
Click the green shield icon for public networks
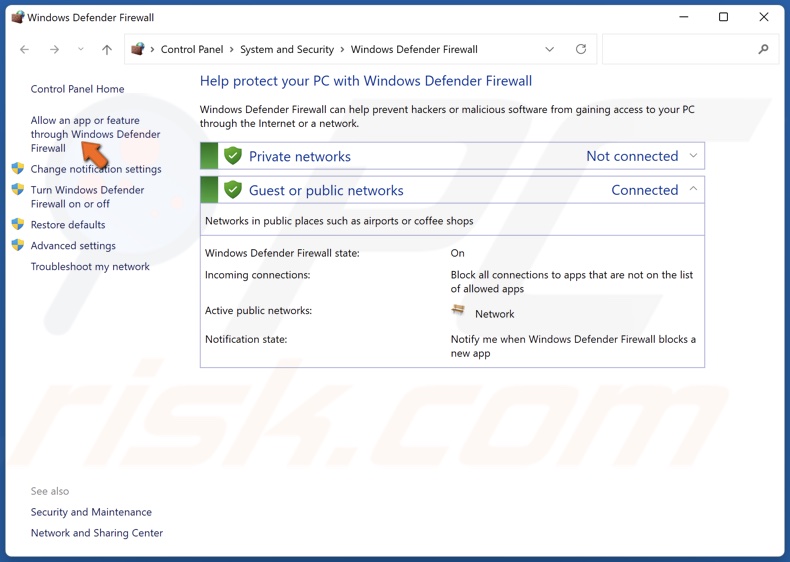pos(233,190)
